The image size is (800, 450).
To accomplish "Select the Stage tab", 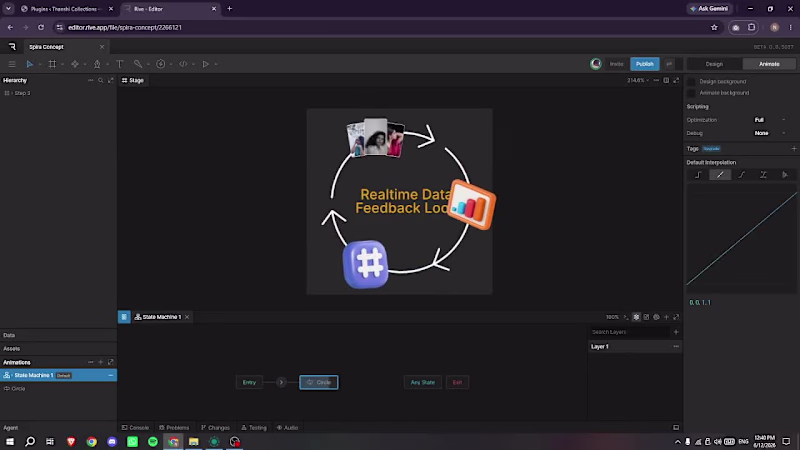I will pyautogui.click(x=133, y=81).
